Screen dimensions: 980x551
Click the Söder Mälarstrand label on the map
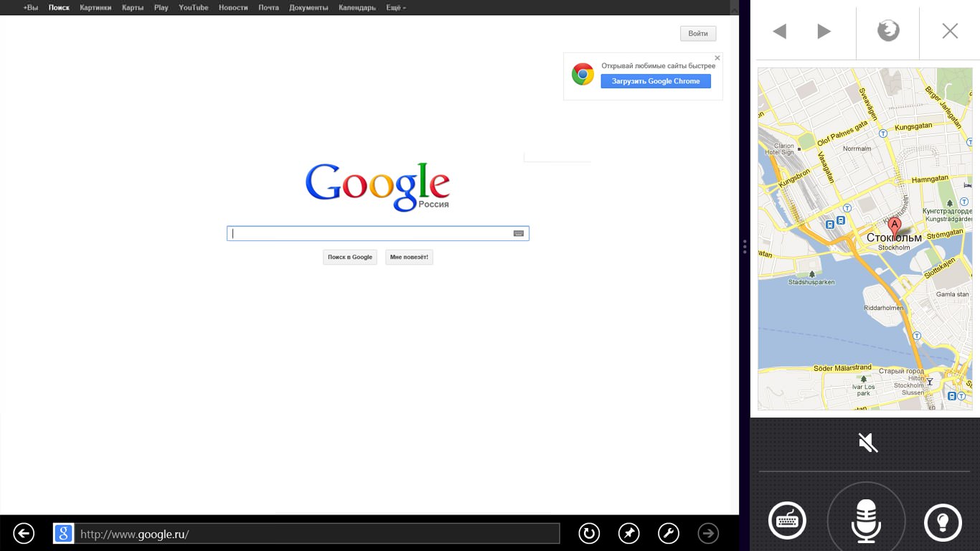click(842, 367)
